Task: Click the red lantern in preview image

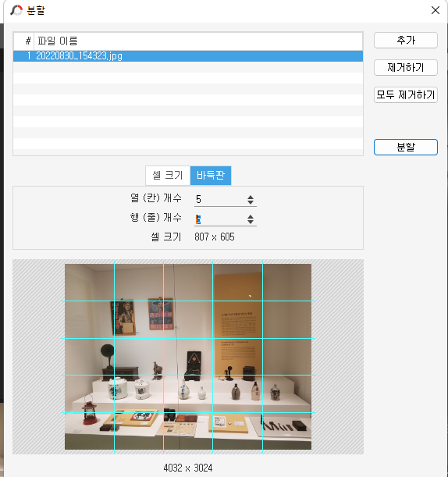Action: 90,409
